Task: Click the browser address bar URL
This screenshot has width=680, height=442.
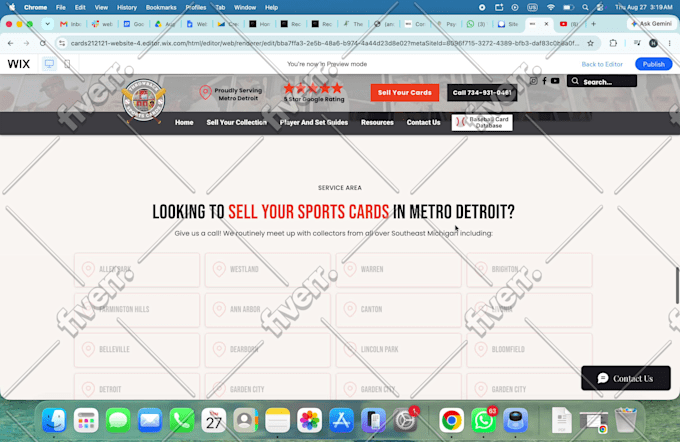Action: click(324, 43)
